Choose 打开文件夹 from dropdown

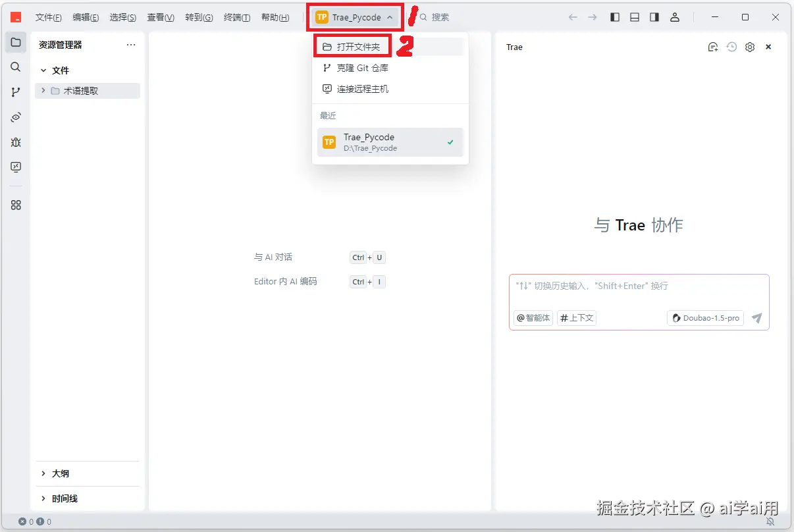tap(390, 47)
